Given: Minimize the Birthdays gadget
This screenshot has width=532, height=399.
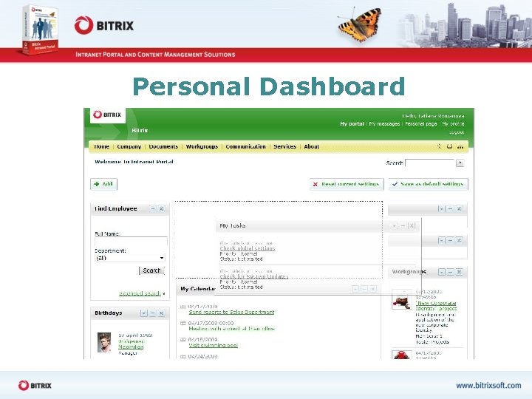Looking at the screenshot, I should [x=153, y=313].
